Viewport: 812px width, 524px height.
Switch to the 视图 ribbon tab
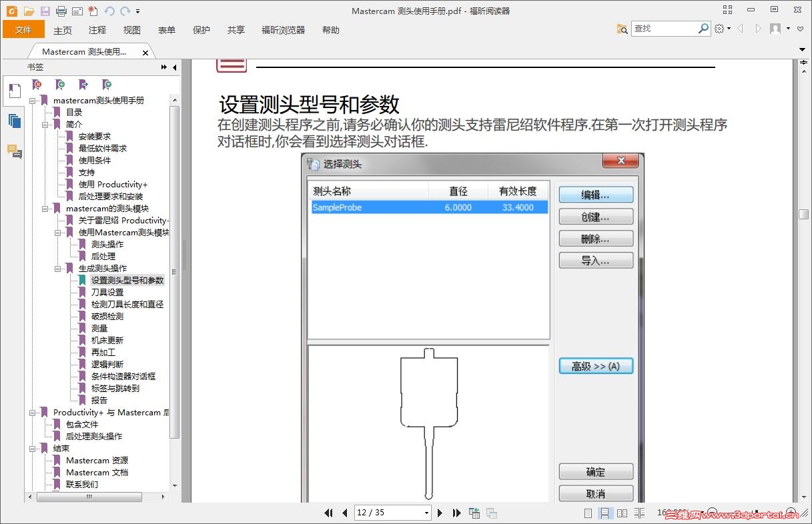(132, 30)
